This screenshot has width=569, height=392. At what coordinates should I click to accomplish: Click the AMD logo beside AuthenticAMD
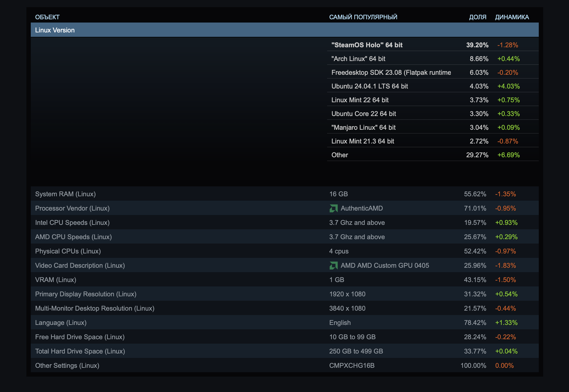click(333, 208)
